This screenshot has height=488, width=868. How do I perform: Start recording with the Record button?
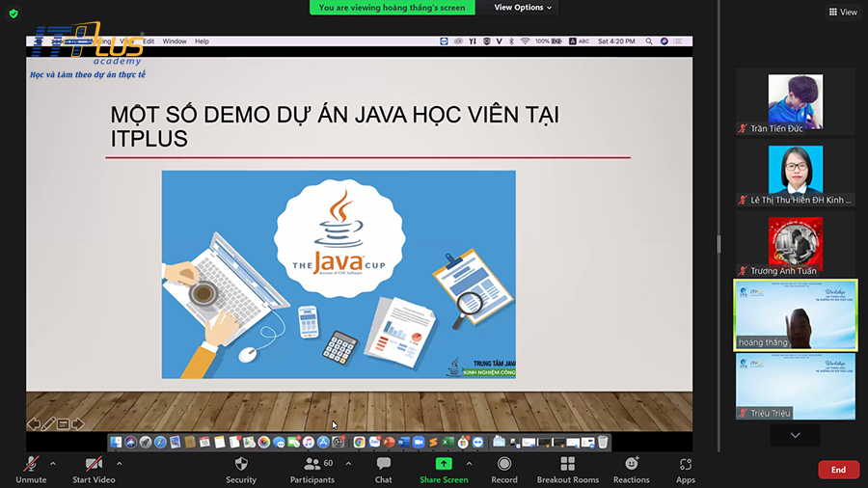pos(504,464)
